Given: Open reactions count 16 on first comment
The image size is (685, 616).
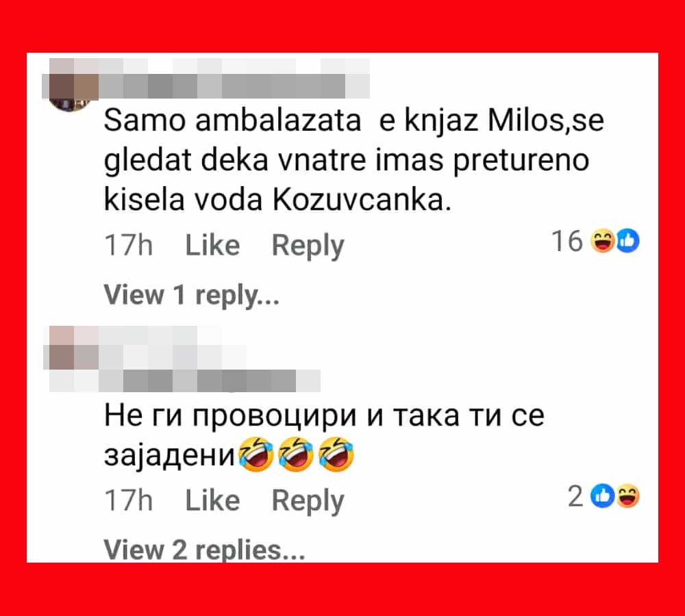Looking at the screenshot, I should coord(567,240).
